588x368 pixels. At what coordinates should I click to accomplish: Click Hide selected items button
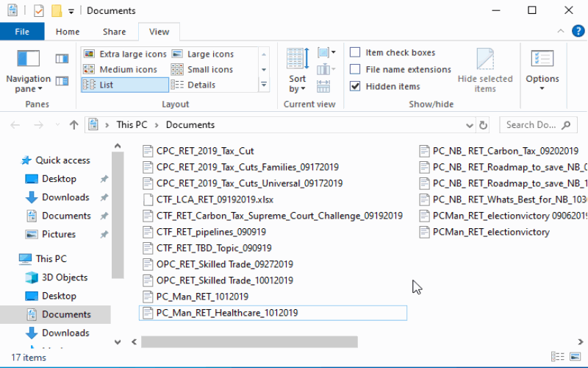tap(485, 71)
